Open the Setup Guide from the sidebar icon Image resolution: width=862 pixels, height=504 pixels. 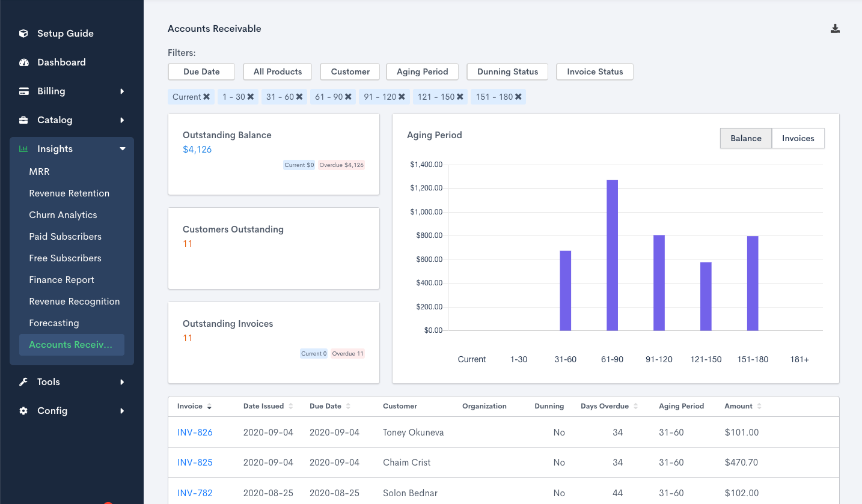[x=23, y=33]
